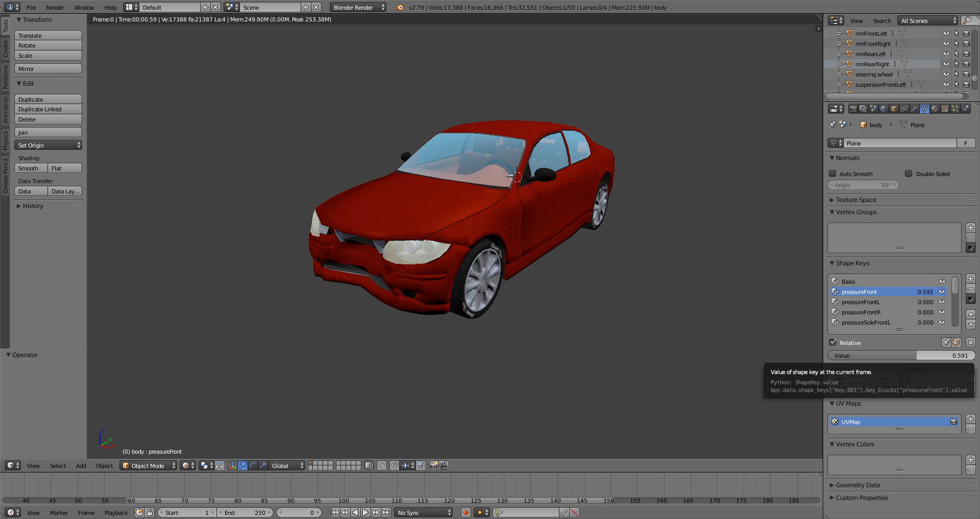Uncheck the Relative shape keys checkbox
The height and width of the screenshot is (519, 980).
(x=832, y=342)
